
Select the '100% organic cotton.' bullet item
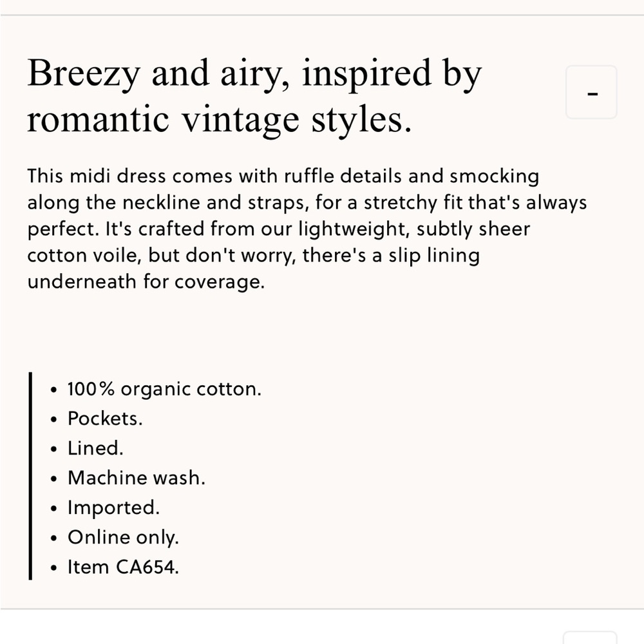(164, 389)
